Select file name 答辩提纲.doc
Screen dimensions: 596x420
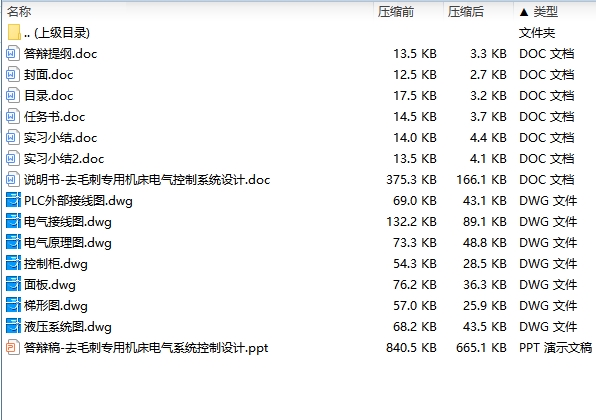point(60,54)
